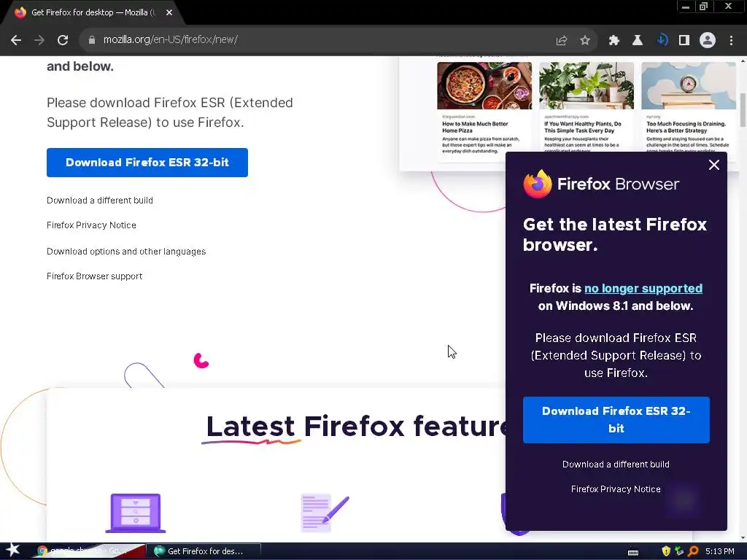The width and height of the screenshot is (747, 560).
Task: Click the address bar URL
Action: (x=171, y=39)
